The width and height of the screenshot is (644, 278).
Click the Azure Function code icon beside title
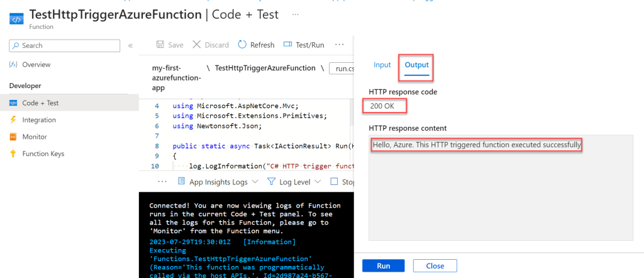[16, 19]
